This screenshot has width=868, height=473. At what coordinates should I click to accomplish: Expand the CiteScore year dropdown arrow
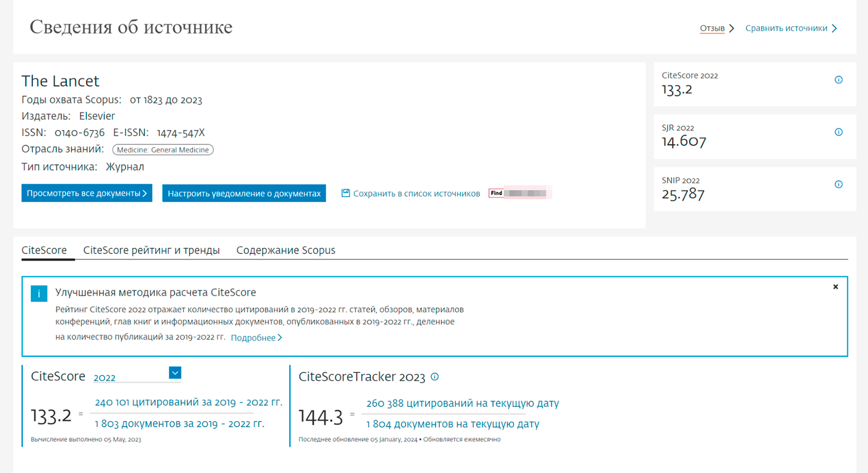pos(175,373)
